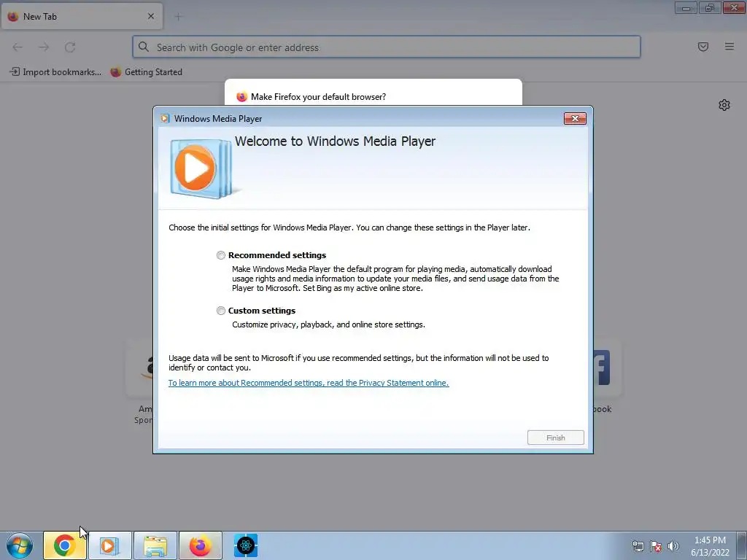
Task: Open the atom-logo app in the taskbar
Action: (x=246, y=545)
